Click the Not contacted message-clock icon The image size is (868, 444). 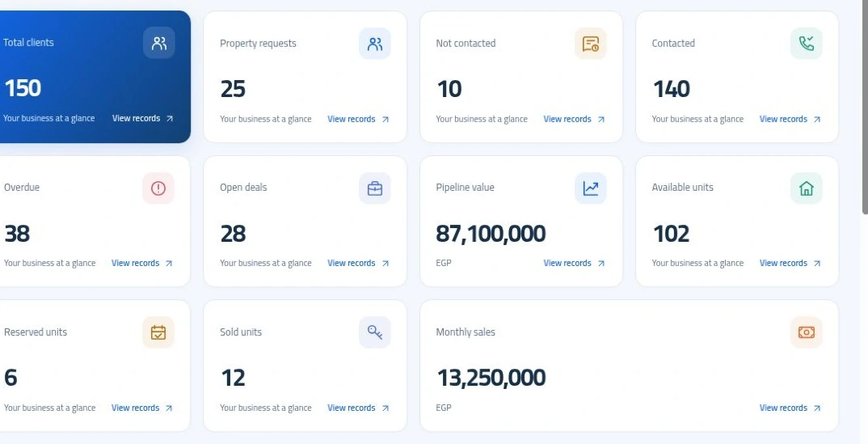591,44
